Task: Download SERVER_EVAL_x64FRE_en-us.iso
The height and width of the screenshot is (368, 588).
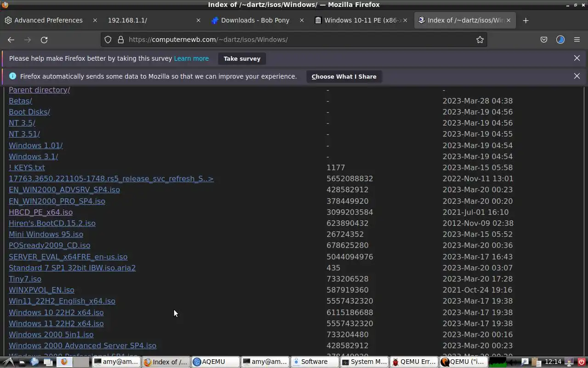Action: 68,257
